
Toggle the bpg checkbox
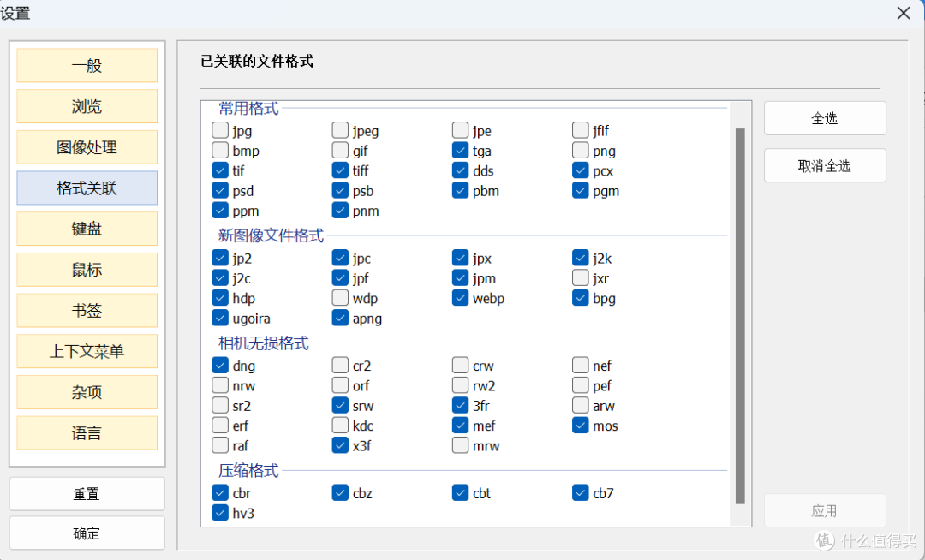[x=581, y=298]
